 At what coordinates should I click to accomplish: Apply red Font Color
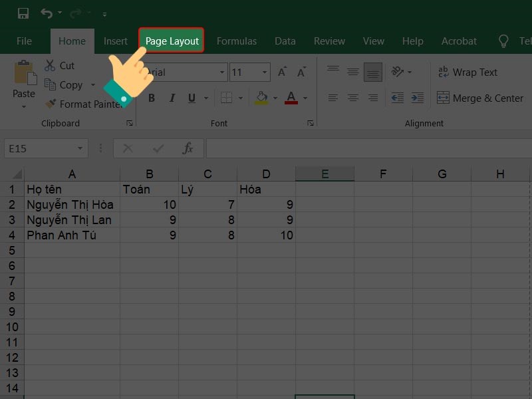point(291,98)
